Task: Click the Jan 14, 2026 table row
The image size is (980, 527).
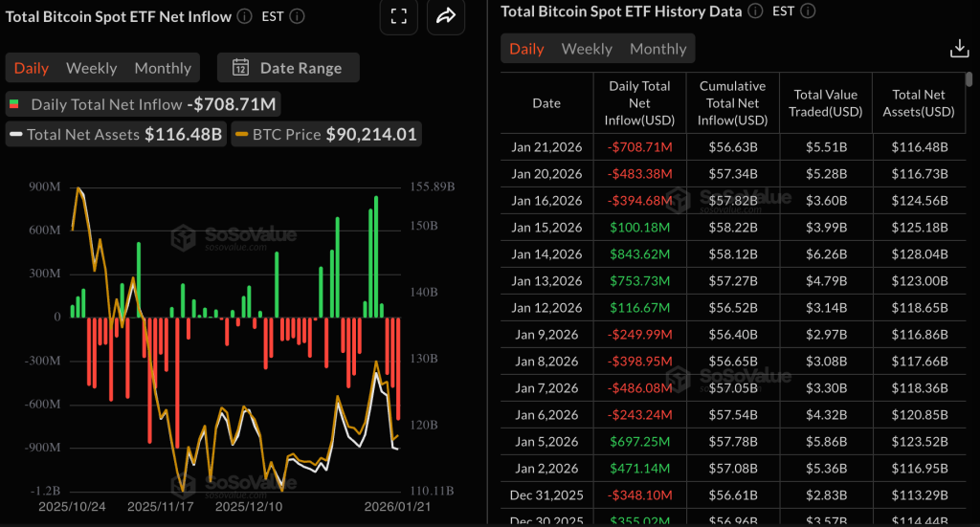Action: tap(733, 254)
